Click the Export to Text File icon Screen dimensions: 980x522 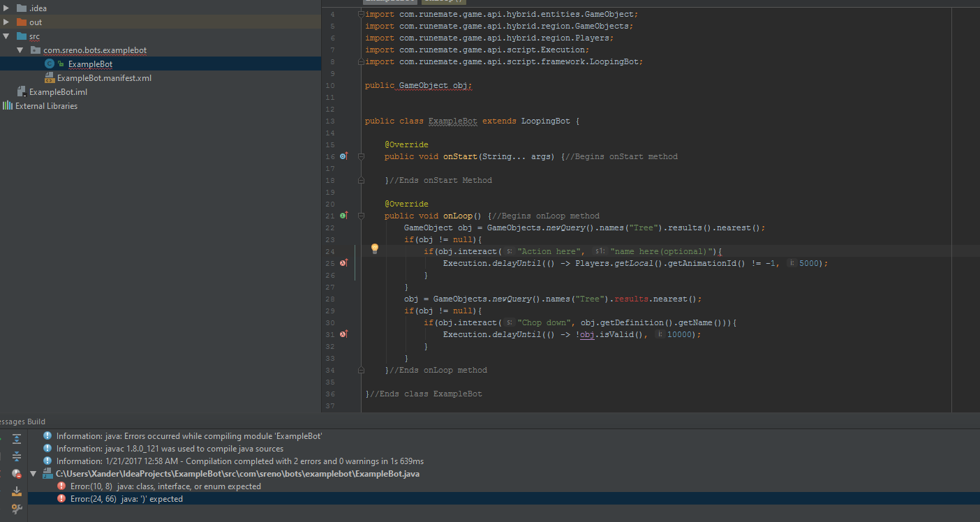(17, 491)
